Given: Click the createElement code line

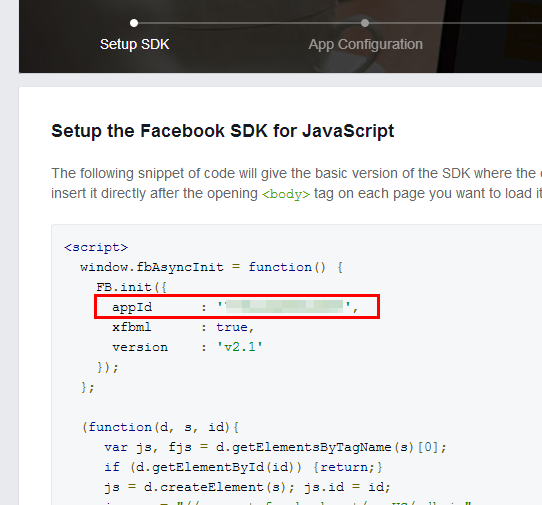Looking at the screenshot, I should (247, 487).
